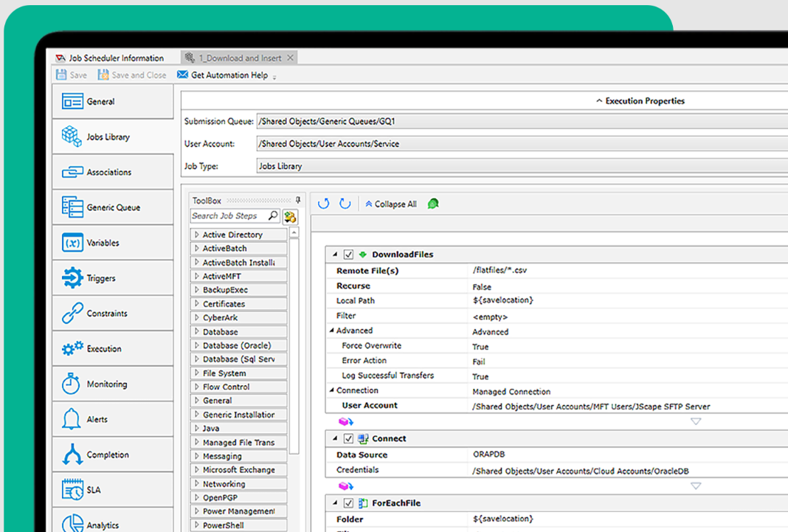Click the pink step icon below DownloadFiles
Viewport: 788px width, 532px height.
tap(345, 421)
